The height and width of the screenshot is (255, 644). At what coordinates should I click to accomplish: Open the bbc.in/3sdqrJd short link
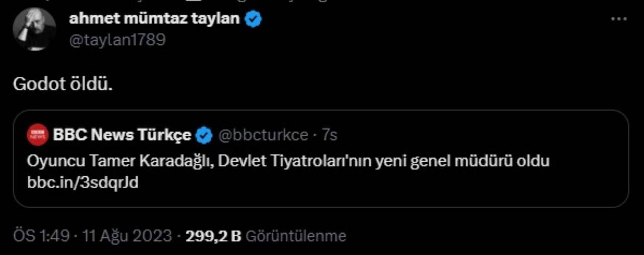point(83,182)
